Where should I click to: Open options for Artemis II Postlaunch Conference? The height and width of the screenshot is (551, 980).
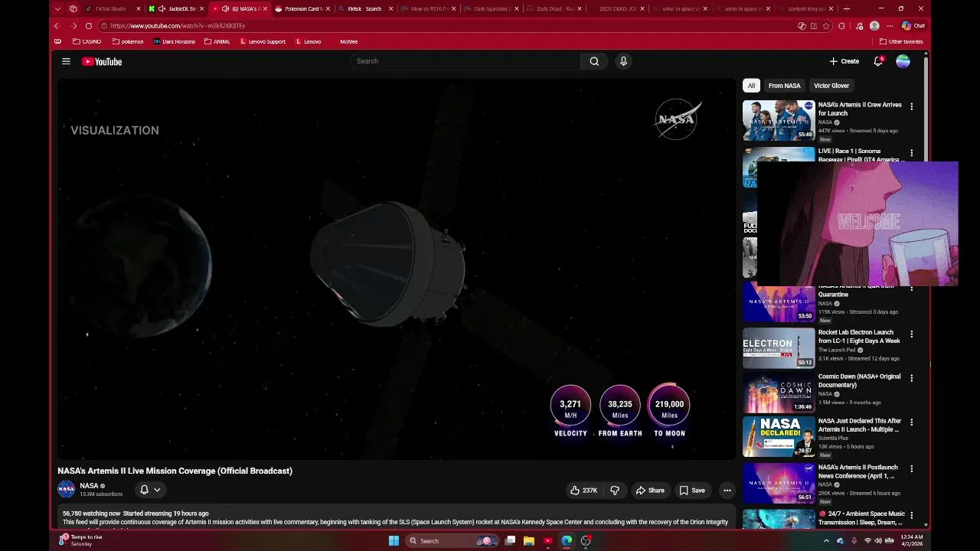911,468
